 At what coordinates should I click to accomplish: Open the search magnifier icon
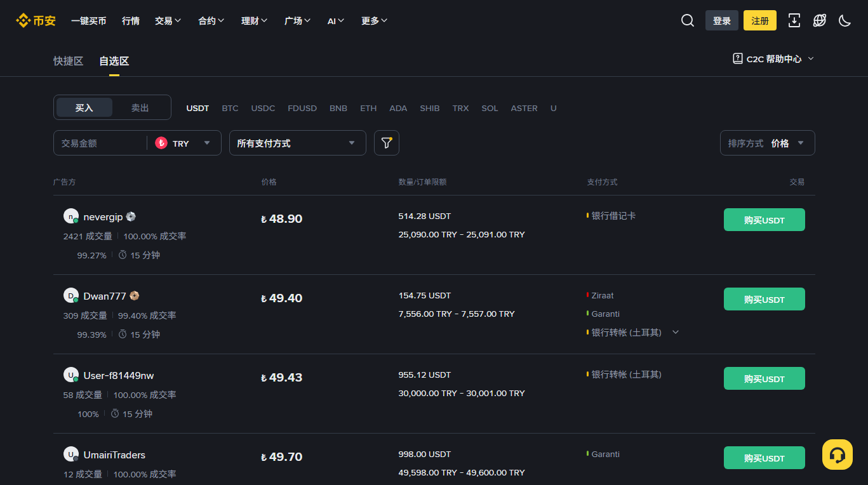click(x=688, y=20)
